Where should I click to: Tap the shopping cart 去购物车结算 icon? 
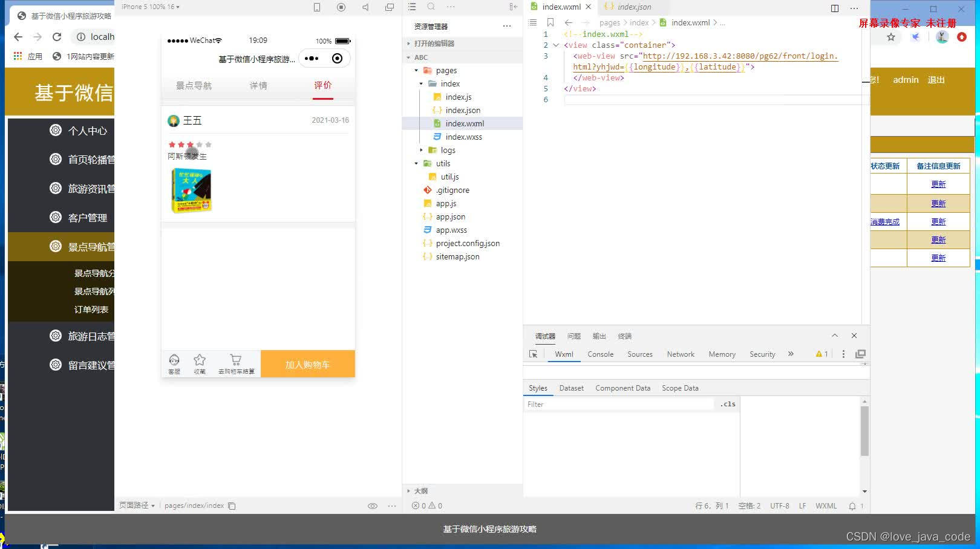pyautogui.click(x=236, y=364)
